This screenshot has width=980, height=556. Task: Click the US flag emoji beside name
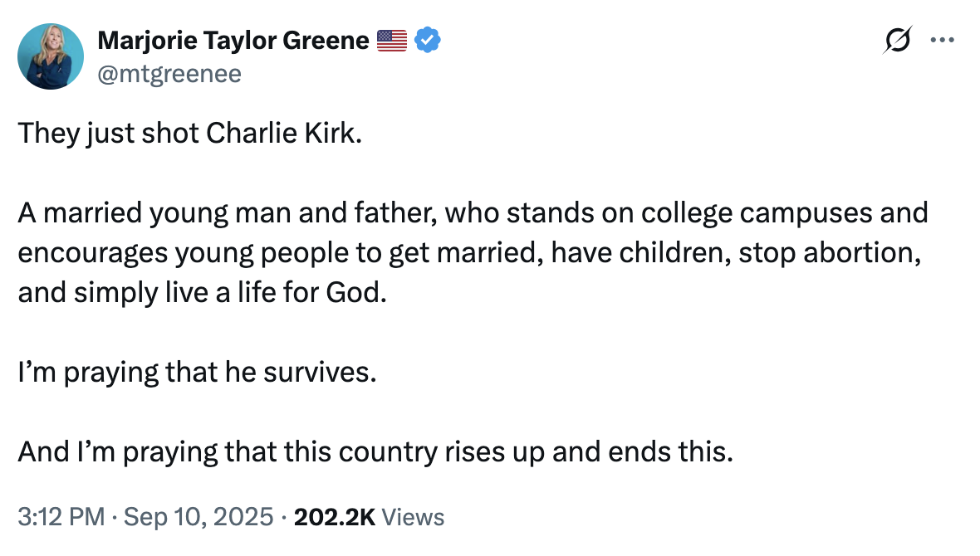pyautogui.click(x=391, y=39)
